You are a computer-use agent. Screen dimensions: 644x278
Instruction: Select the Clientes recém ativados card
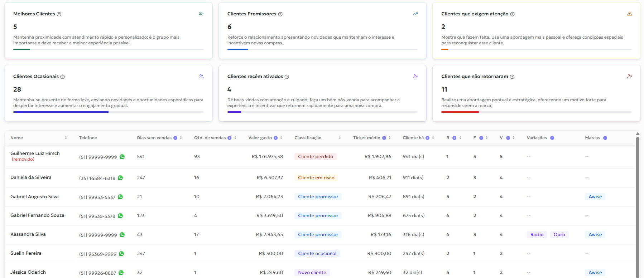pos(322,93)
